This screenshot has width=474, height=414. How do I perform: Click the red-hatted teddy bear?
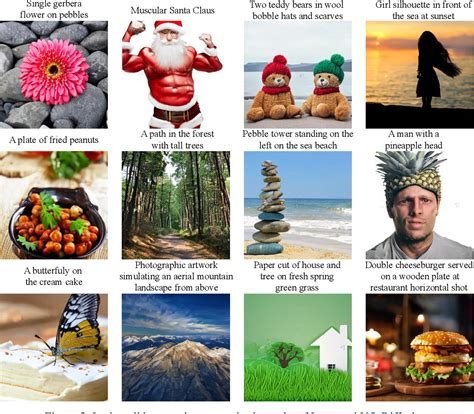(x=275, y=89)
